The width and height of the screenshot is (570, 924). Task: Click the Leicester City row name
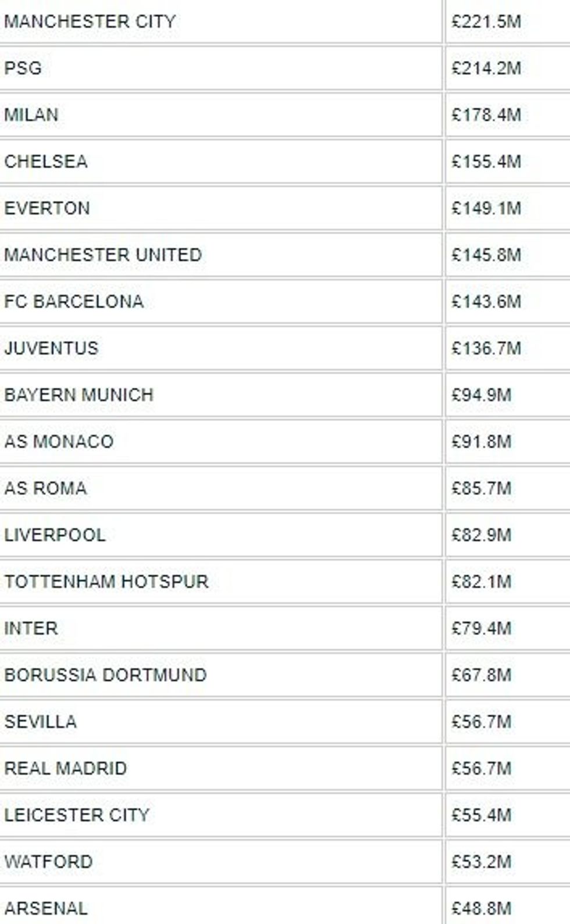click(77, 815)
